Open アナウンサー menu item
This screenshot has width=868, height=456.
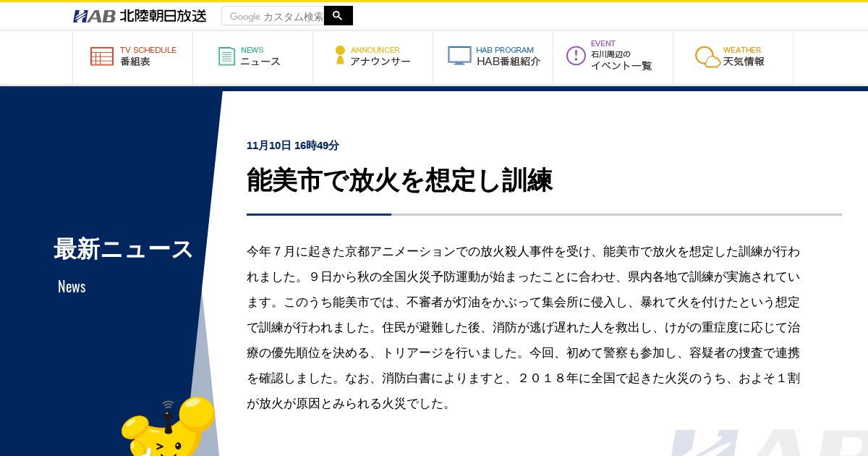point(373,57)
